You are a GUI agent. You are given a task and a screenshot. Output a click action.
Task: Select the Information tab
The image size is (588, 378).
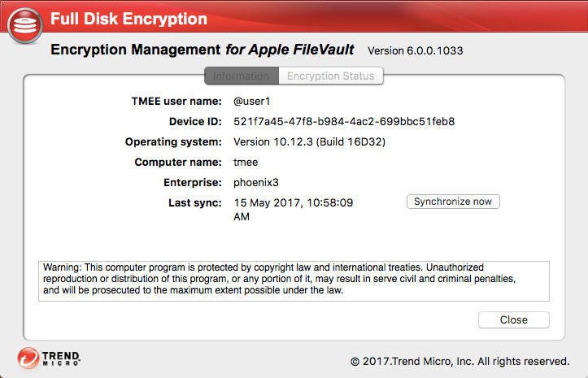click(241, 76)
